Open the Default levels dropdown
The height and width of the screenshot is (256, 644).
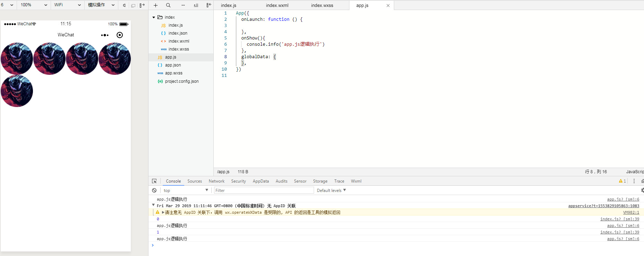click(331, 190)
